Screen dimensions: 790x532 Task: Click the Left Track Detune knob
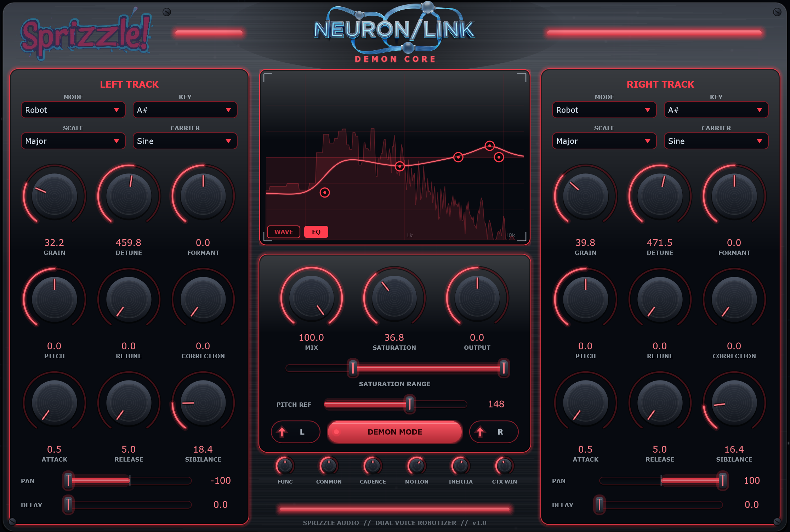(129, 196)
